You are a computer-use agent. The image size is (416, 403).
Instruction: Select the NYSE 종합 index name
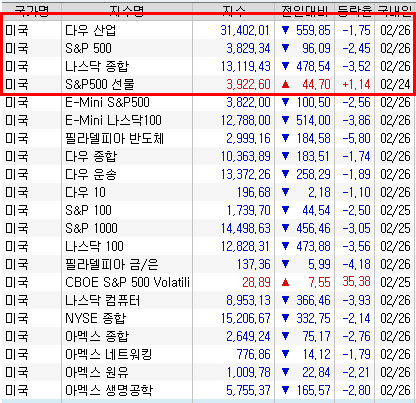[96, 318]
